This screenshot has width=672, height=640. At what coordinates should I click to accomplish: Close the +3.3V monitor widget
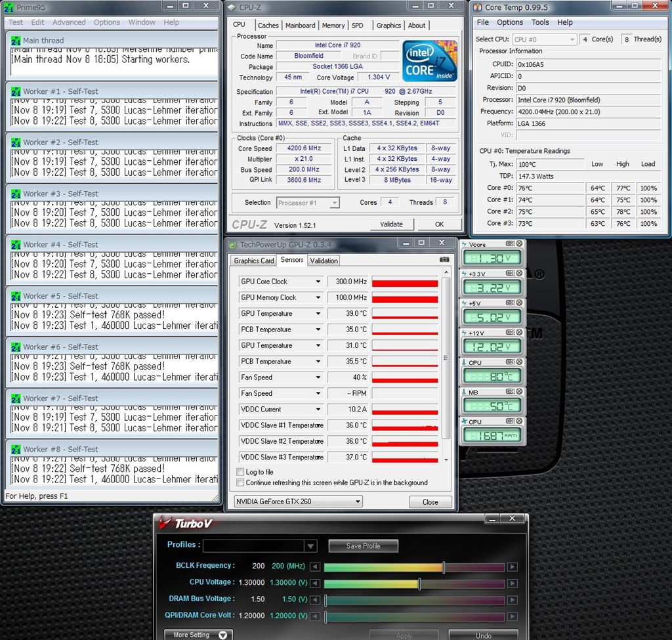tap(519, 273)
